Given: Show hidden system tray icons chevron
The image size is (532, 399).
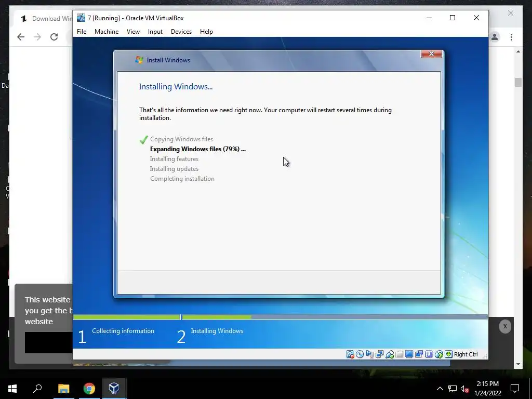Looking at the screenshot, I should click(440, 389).
